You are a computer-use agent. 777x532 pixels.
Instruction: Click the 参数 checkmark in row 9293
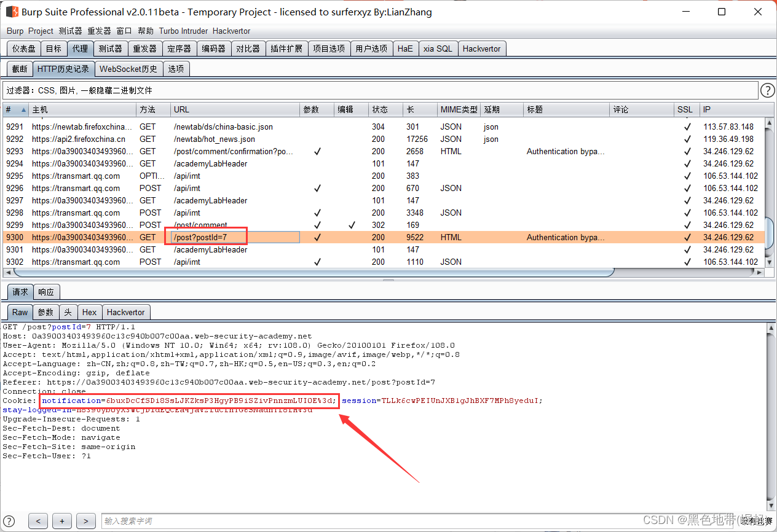tap(317, 151)
